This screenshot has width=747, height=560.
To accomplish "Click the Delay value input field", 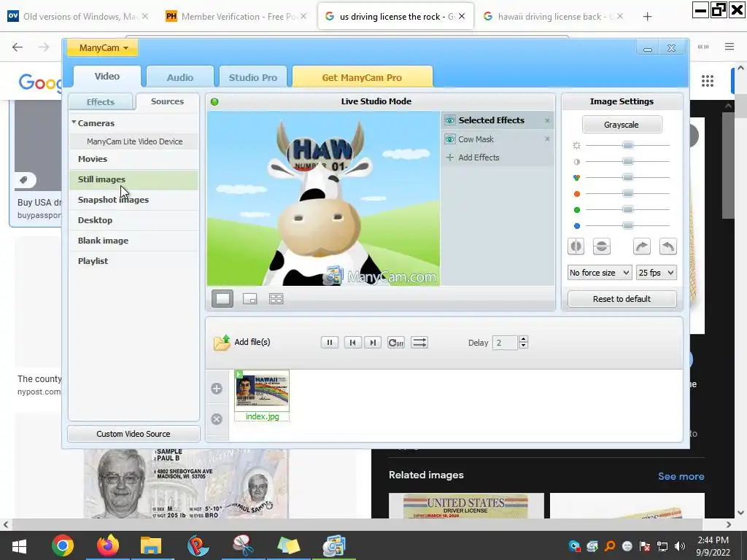I will pos(505,343).
